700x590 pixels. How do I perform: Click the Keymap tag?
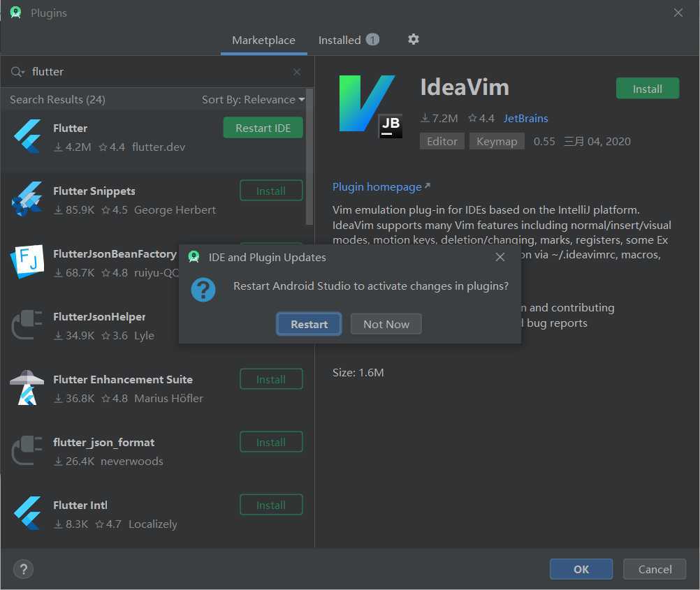pyautogui.click(x=497, y=142)
